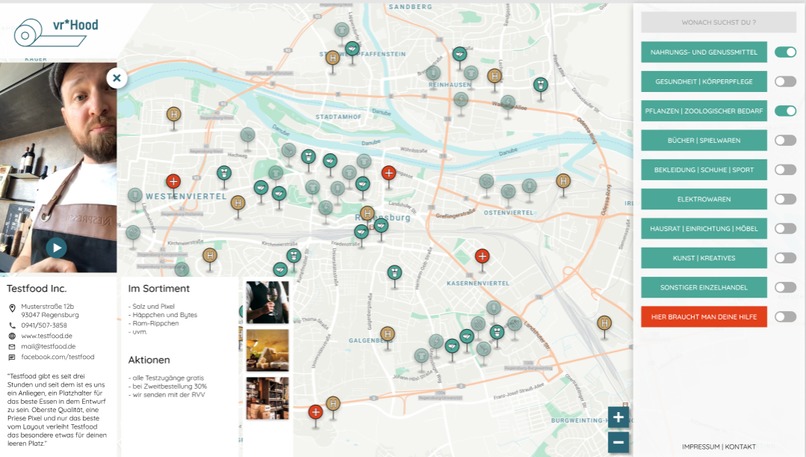This screenshot has width=806, height=457.
Task: Click faded marker at far left below Westenviertel
Action: pyautogui.click(x=133, y=232)
